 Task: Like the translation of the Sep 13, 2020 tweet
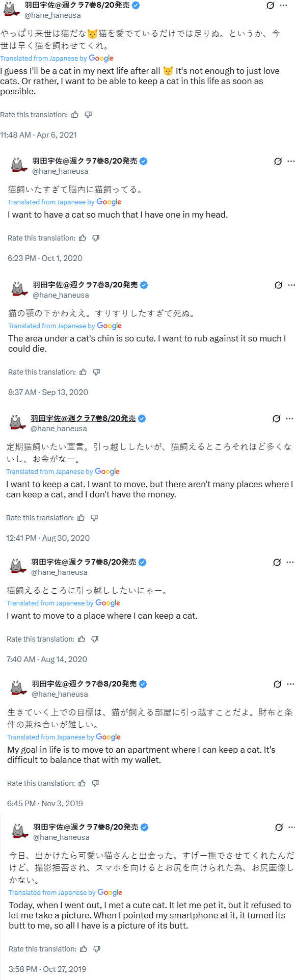point(83,372)
